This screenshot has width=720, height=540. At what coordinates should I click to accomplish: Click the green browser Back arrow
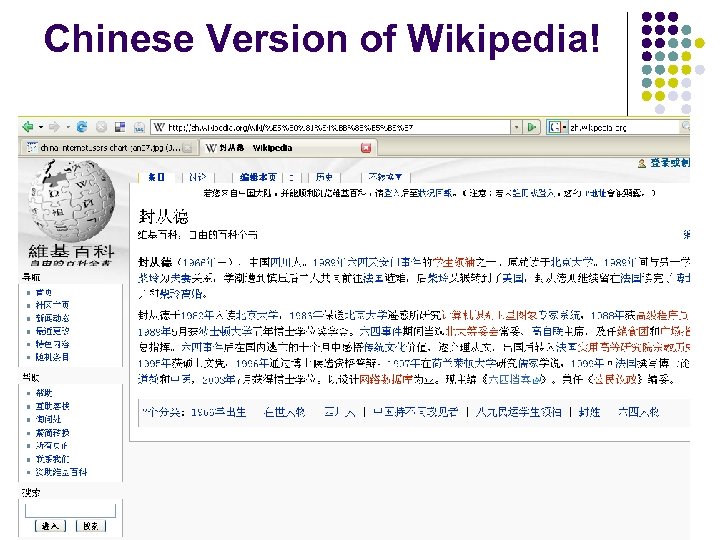tap(28, 127)
